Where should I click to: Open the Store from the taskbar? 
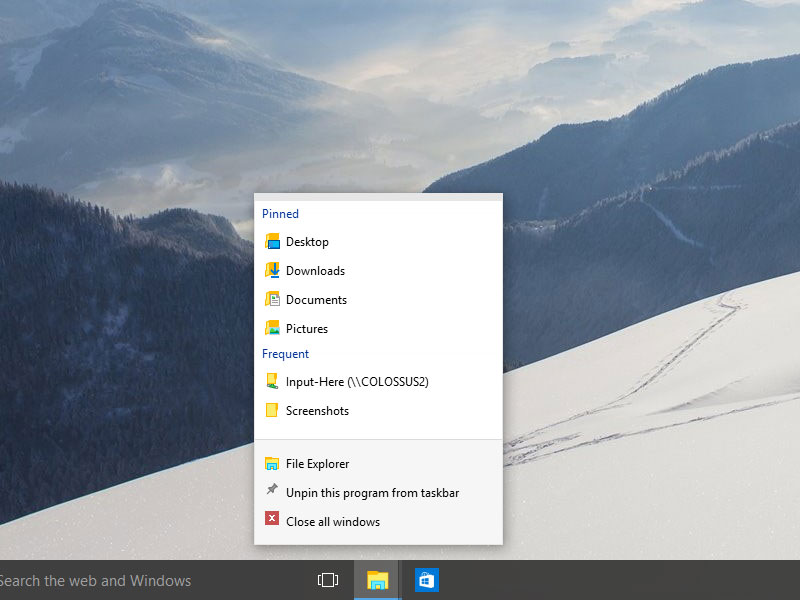(427, 580)
